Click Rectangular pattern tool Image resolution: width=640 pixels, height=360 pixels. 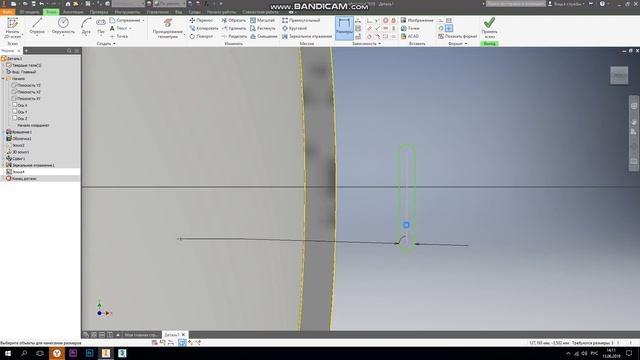point(301,20)
